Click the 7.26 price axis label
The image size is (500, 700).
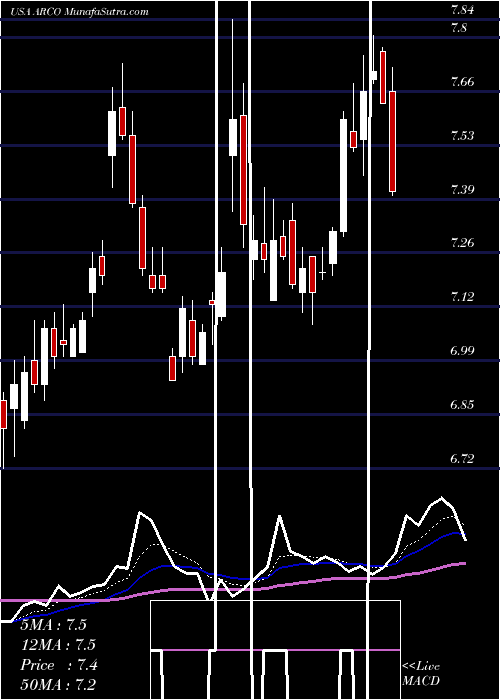(x=462, y=243)
